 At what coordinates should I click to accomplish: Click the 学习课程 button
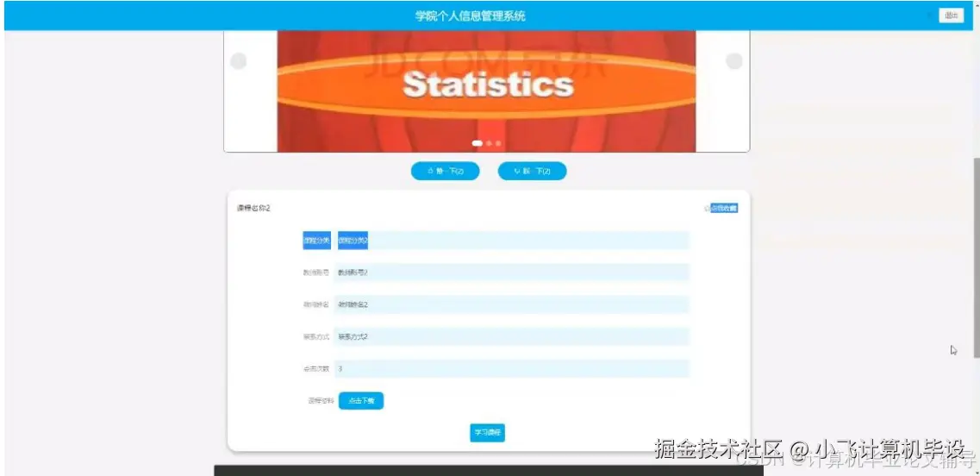[487, 433]
